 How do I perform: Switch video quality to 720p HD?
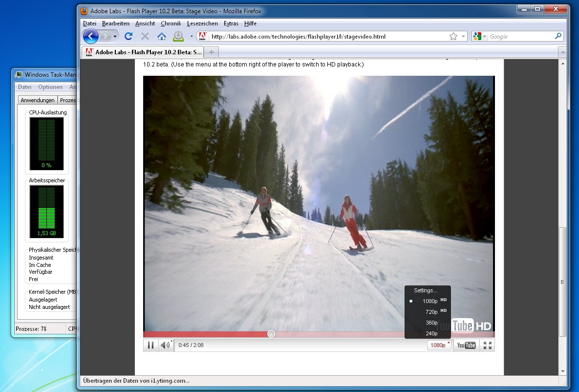pyautogui.click(x=431, y=312)
